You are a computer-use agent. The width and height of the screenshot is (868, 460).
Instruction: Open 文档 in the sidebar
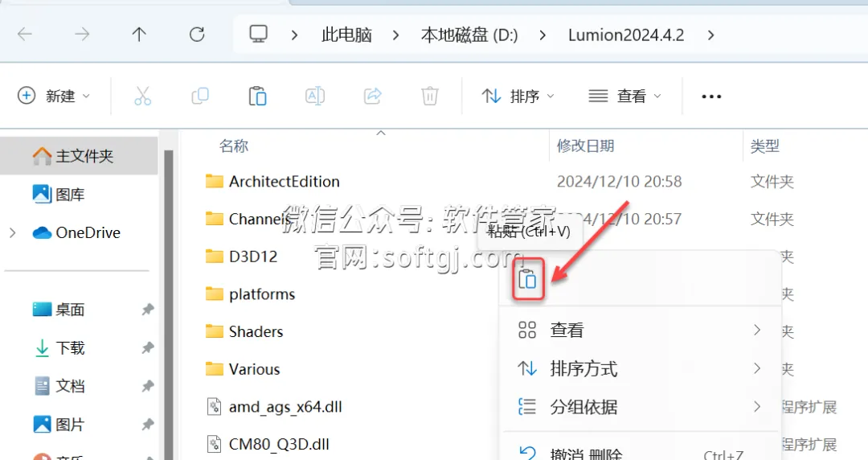point(59,386)
